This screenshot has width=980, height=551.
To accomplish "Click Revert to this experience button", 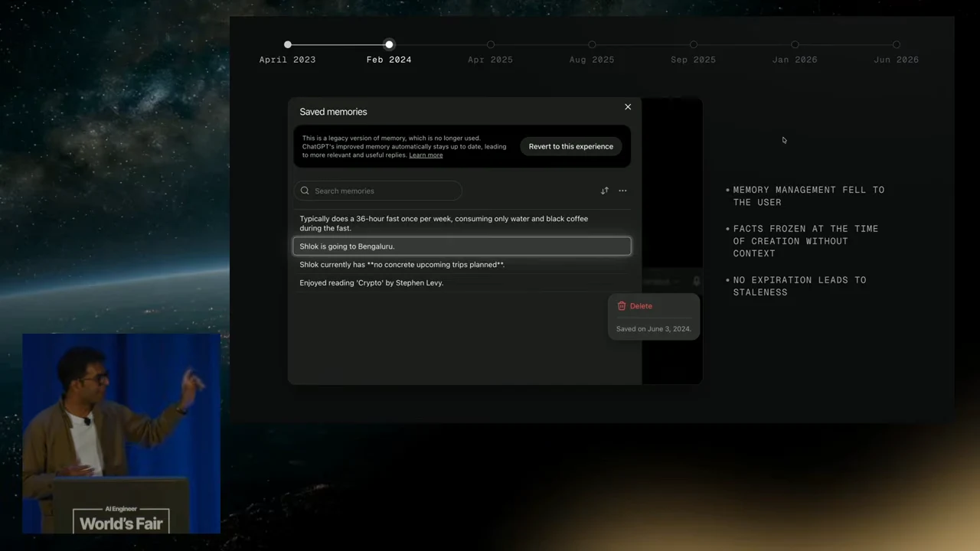I will click(x=571, y=146).
